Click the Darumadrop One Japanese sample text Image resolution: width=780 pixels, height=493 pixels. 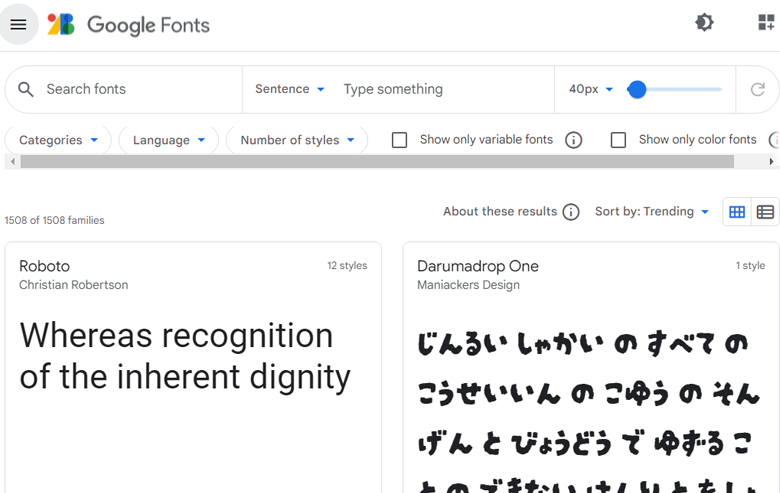tap(589, 410)
